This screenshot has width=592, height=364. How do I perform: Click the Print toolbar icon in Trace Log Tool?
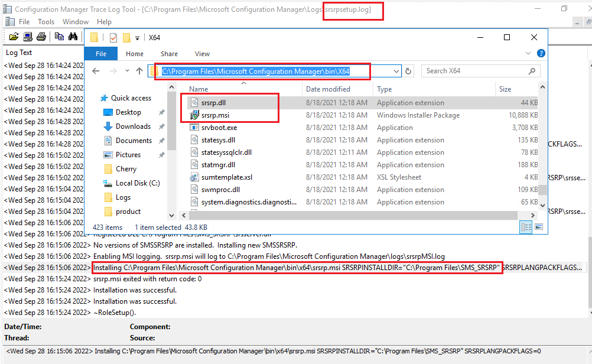(x=41, y=37)
